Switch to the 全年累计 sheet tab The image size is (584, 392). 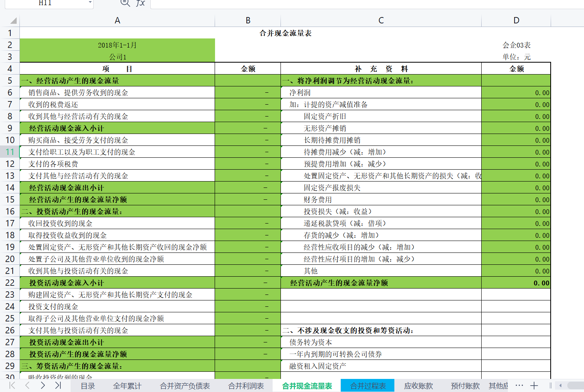click(x=127, y=385)
